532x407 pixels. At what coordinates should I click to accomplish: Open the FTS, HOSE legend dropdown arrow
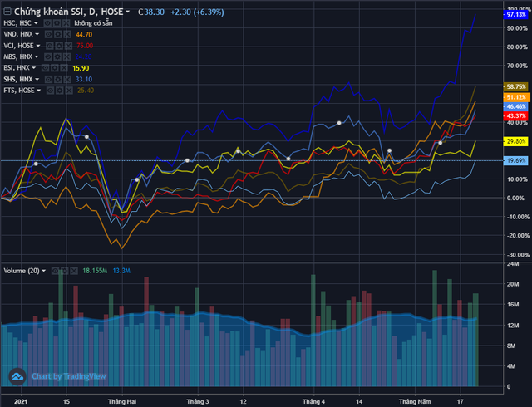pyautogui.click(x=39, y=91)
